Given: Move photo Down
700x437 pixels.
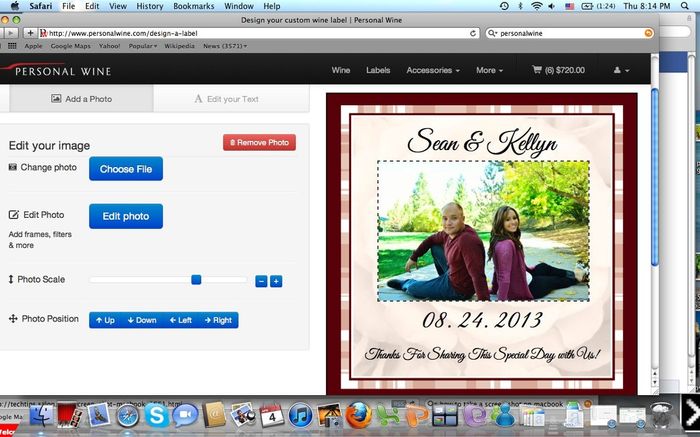Looking at the screenshot, I should pos(142,320).
